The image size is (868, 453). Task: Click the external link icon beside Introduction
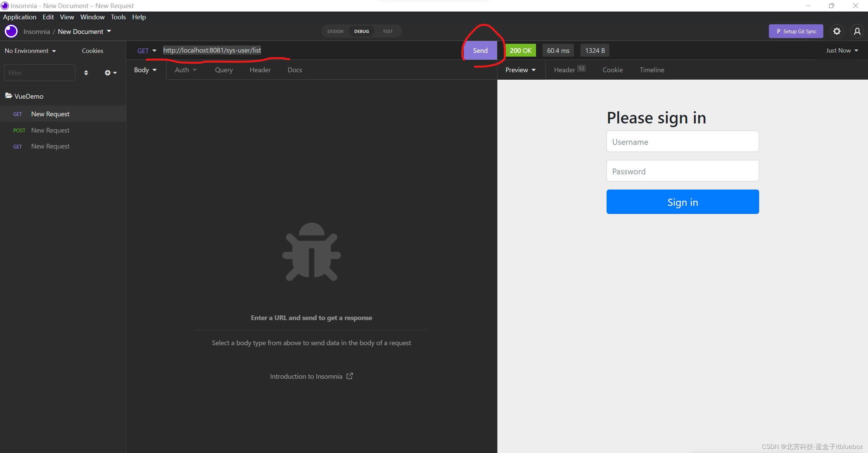click(x=350, y=376)
